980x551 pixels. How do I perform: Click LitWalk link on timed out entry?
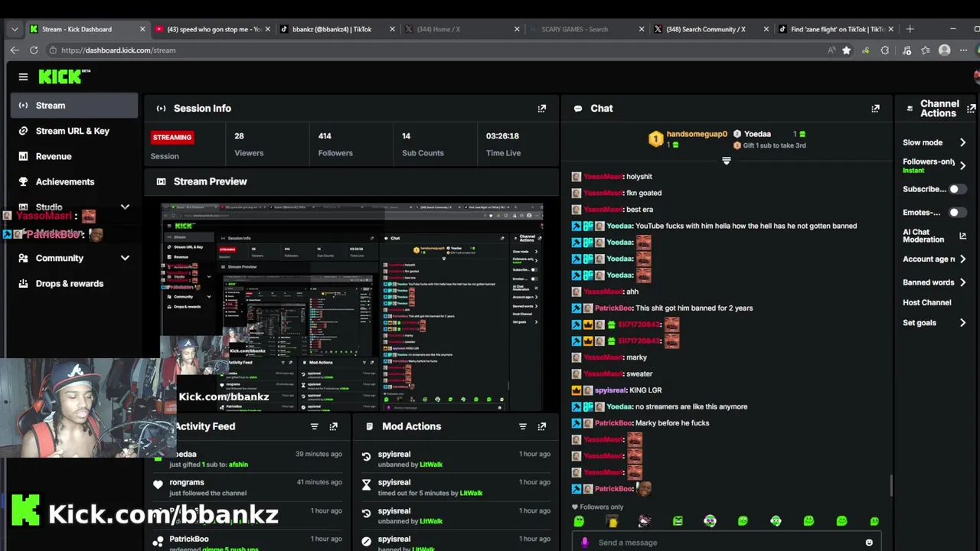pyautogui.click(x=471, y=493)
